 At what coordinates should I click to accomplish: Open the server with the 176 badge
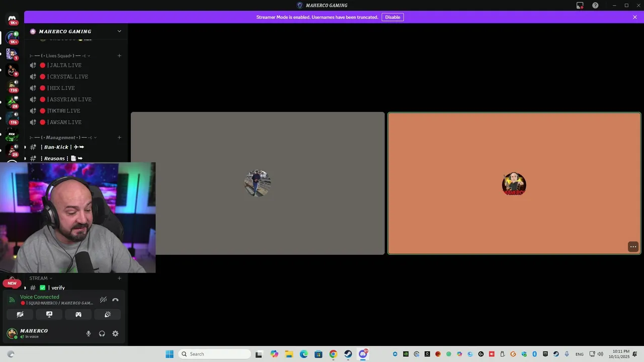coord(12,118)
